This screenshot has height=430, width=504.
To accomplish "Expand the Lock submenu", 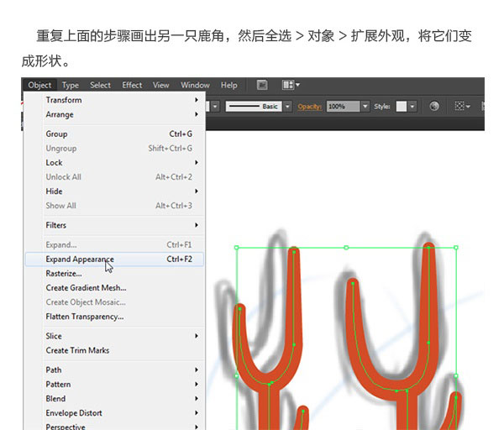I will [x=114, y=163].
